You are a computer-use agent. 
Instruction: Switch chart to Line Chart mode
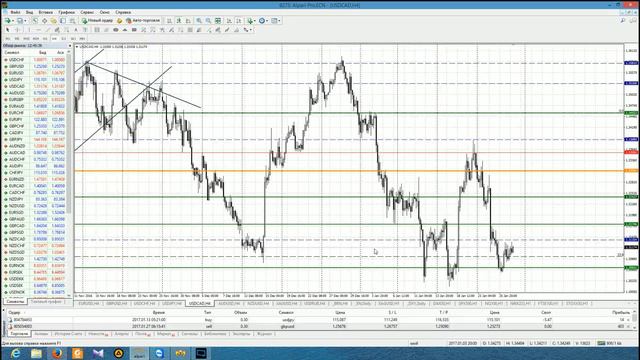(x=189, y=20)
